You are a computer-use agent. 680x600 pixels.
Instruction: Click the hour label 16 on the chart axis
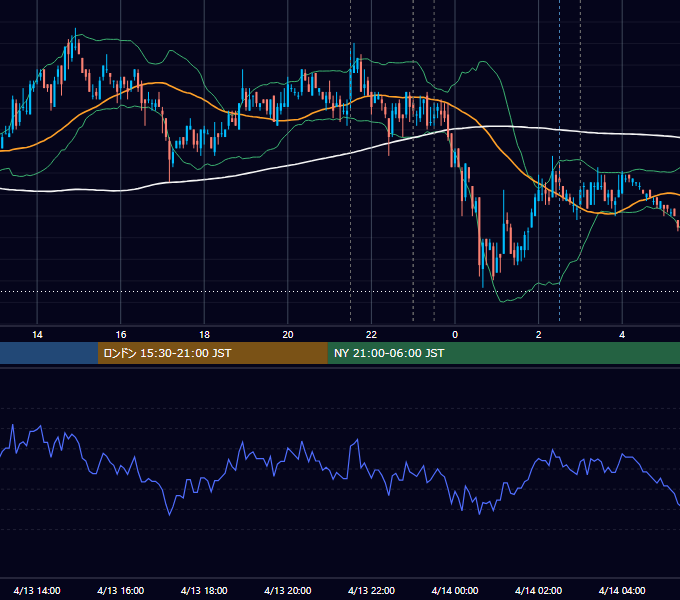tap(121, 335)
